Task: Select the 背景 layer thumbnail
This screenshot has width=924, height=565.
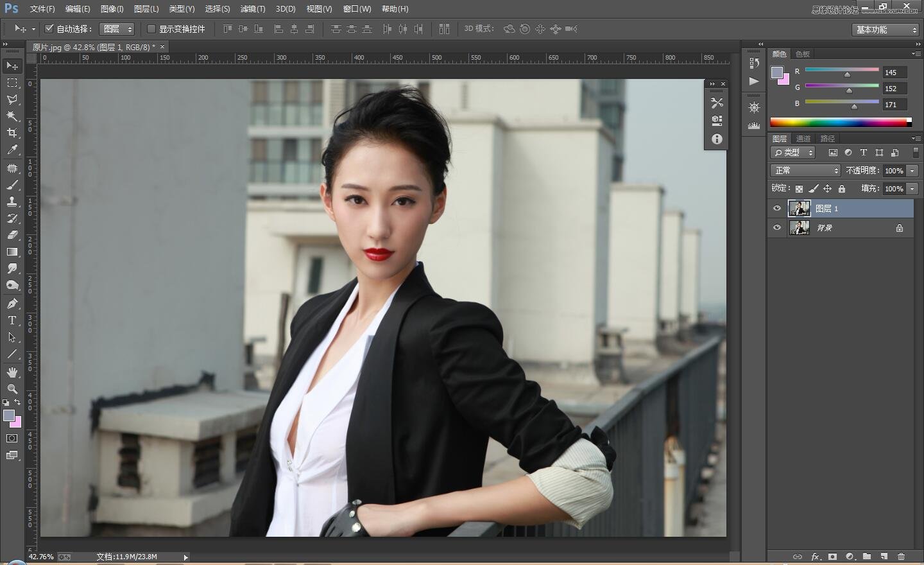Action: click(799, 228)
